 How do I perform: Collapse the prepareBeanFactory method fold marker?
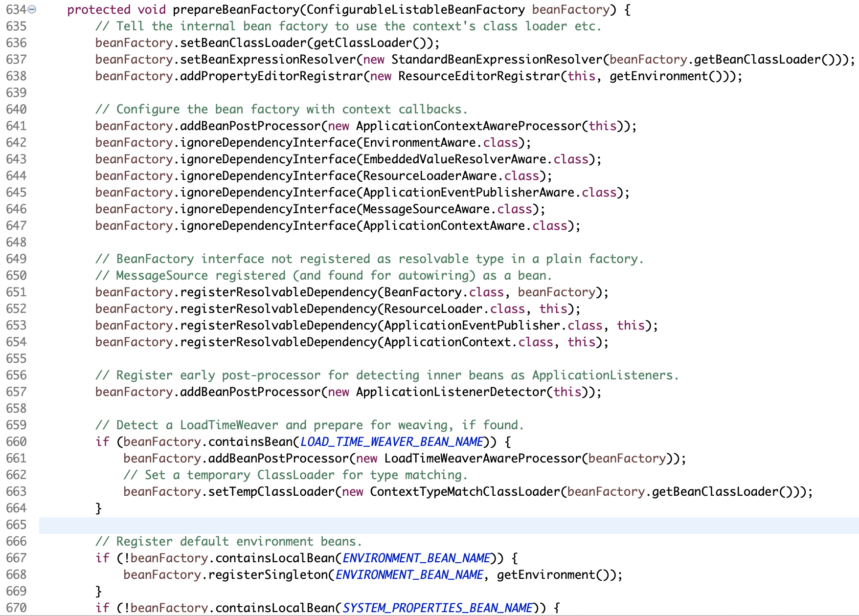pos(32,9)
